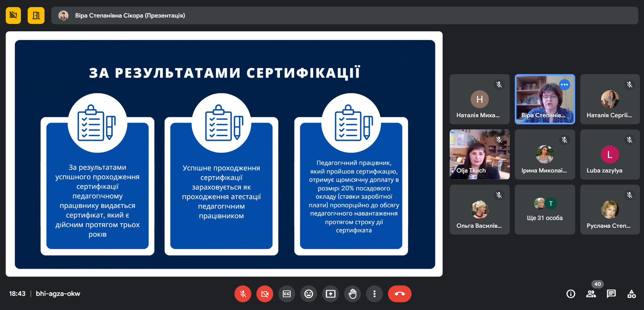This screenshot has height=310, width=644.
Task: Click the clock time 18:43
Action: [x=17, y=293]
